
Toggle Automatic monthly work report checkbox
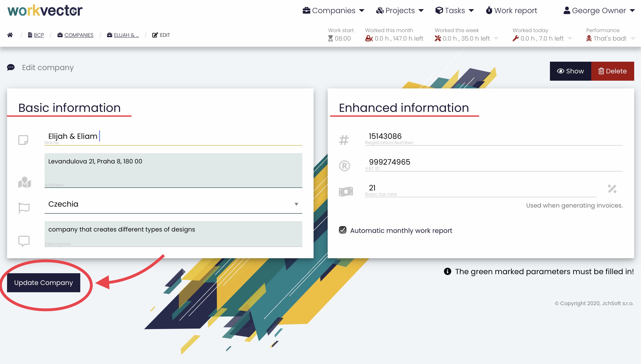pos(342,230)
